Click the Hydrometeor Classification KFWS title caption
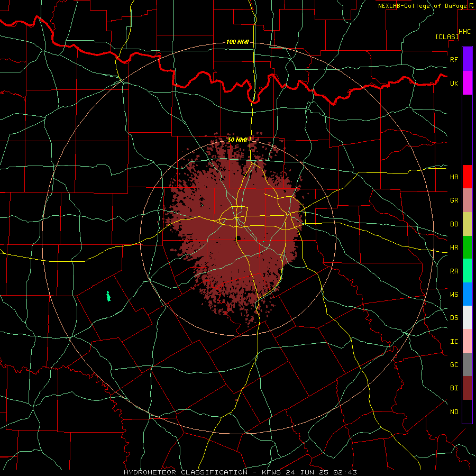This screenshot has width=476, height=476. point(240,472)
